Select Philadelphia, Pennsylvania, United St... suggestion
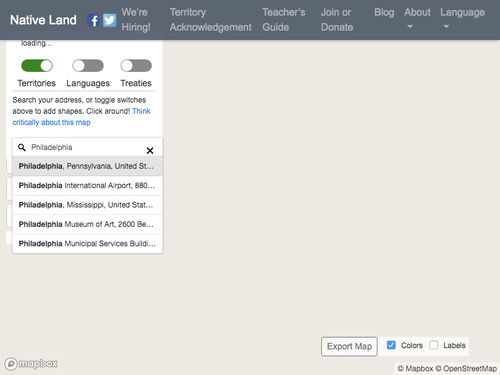Screen dimensions: 500x375 click(87, 166)
